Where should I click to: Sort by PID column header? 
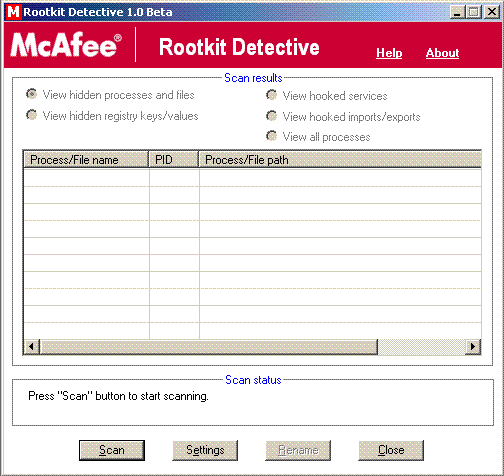(173, 160)
